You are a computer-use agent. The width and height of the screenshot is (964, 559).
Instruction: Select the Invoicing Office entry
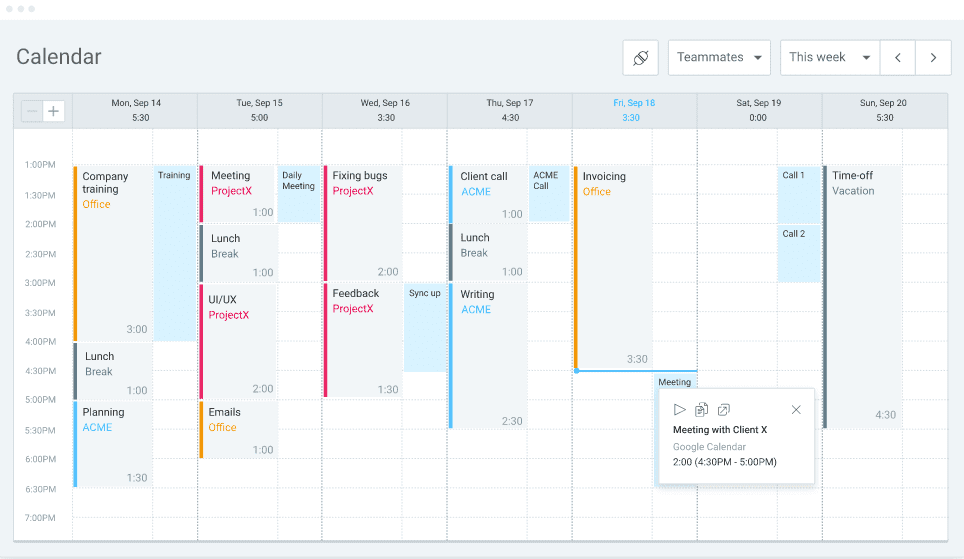coord(613,268)
